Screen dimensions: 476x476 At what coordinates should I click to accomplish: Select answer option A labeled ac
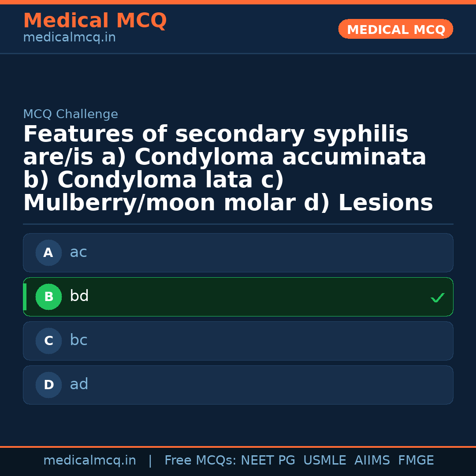pyautogui.click(x=238, y=253)
